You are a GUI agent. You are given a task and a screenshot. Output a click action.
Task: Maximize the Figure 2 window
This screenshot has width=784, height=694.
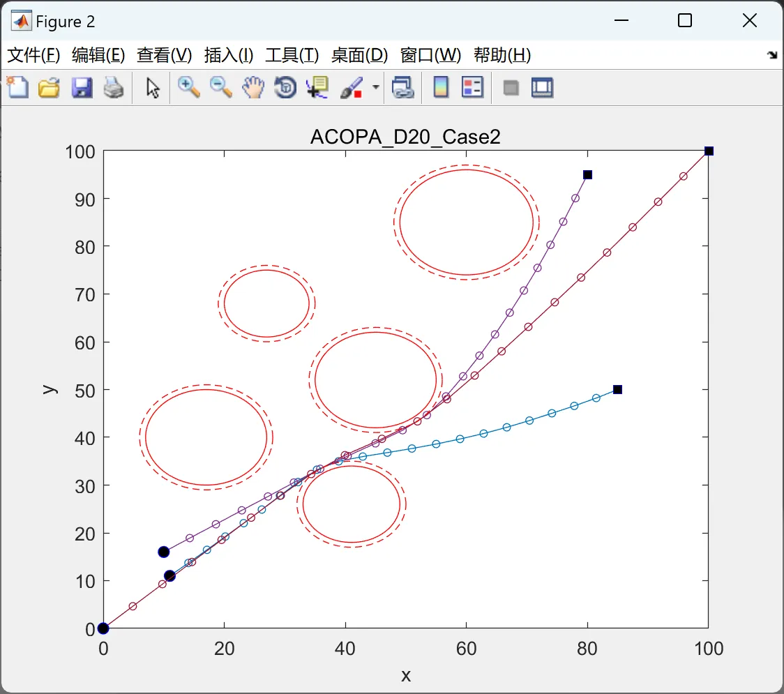[x=685, y=20]
